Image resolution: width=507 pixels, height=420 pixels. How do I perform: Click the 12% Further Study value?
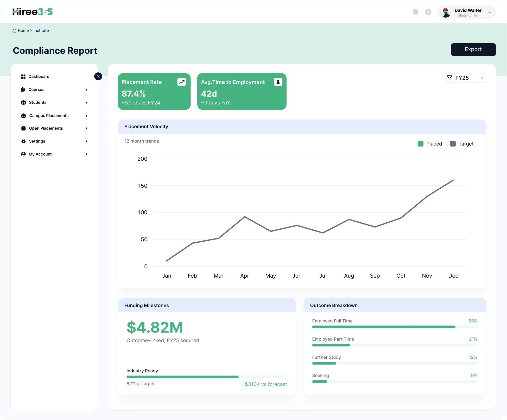(473, 357)
